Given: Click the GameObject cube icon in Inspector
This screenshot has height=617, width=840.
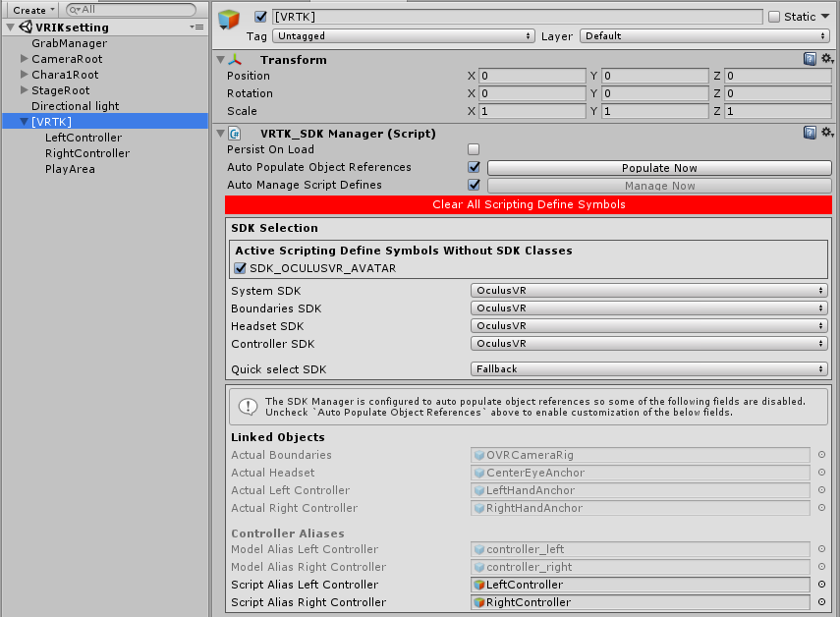Looking at the screenshot, I should point(227,16).
